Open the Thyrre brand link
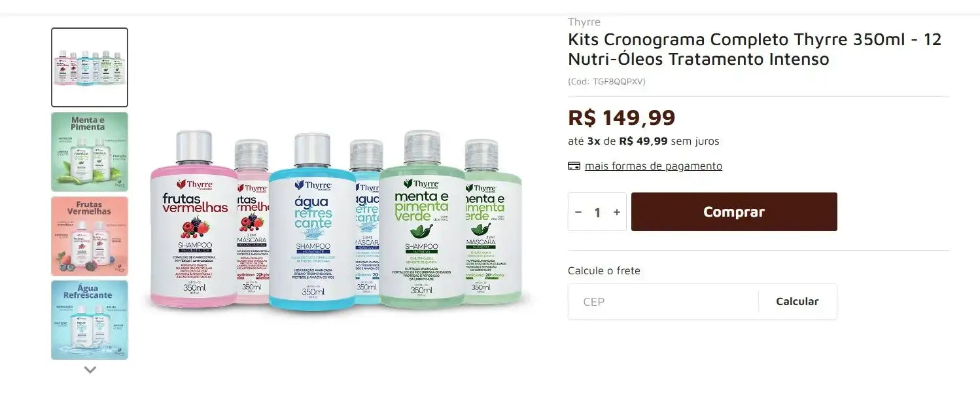The height and width of the screenshot is (398, 980). [584, 22]
